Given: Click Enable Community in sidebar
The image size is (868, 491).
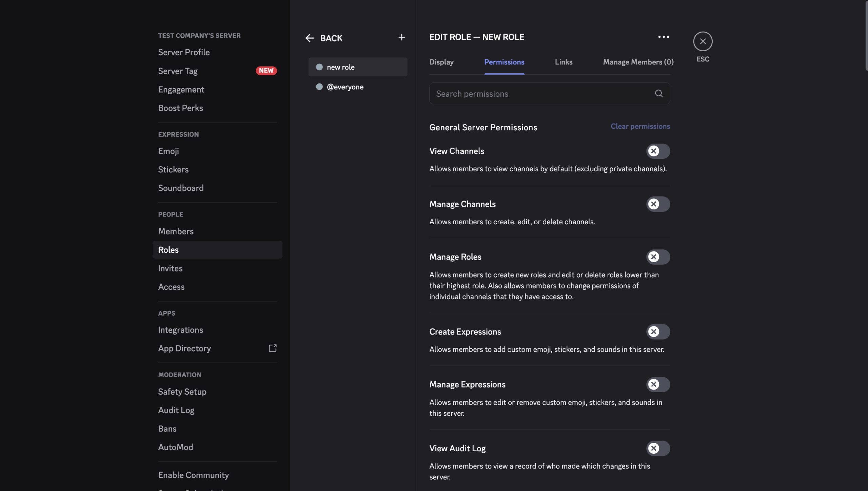Looking at the screenshot, I should point(217,475).
